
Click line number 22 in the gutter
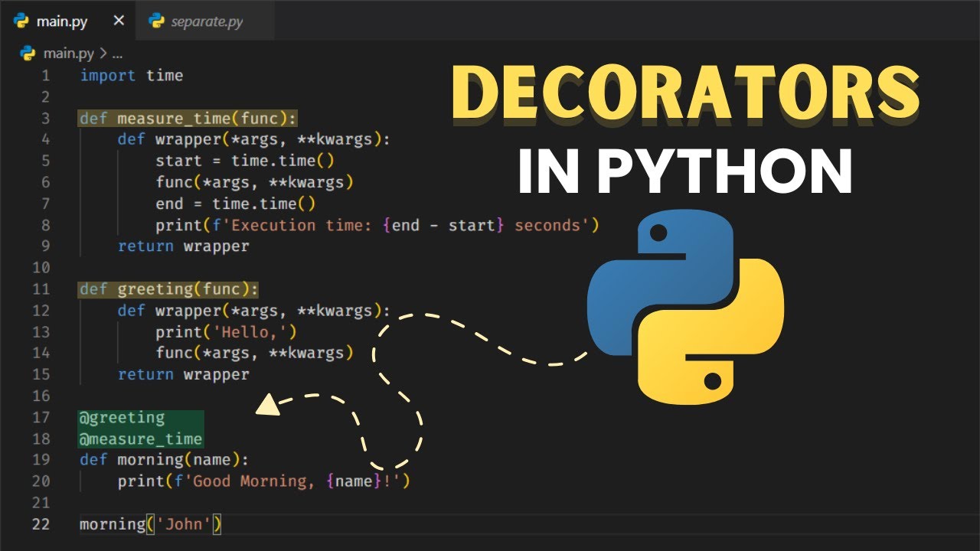(41, 524)
